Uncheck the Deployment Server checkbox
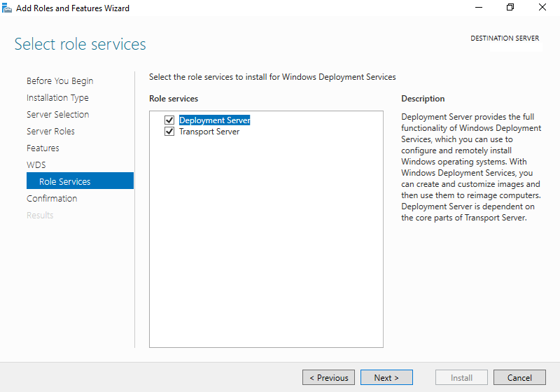The height and width of the screenshot is (392, 560). [169, 120]
